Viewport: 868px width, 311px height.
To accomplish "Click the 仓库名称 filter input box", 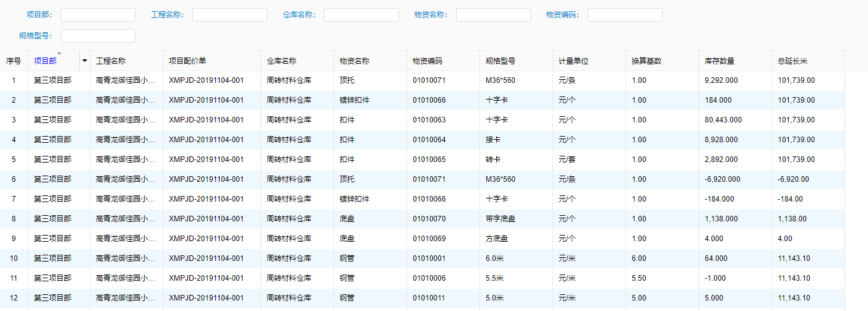I will (x=361, y=15).
